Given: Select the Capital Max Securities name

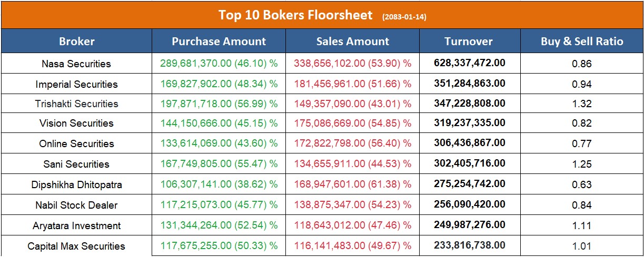Looking at the screenshot, I should click(x=76, y=246).
